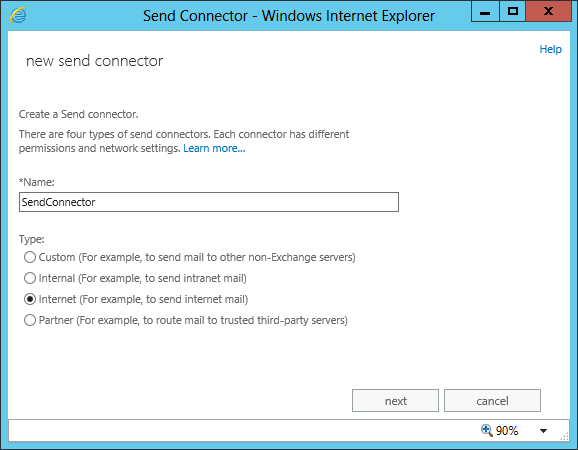Open the Help link
The image size is (578, 450).
point(550,49)
